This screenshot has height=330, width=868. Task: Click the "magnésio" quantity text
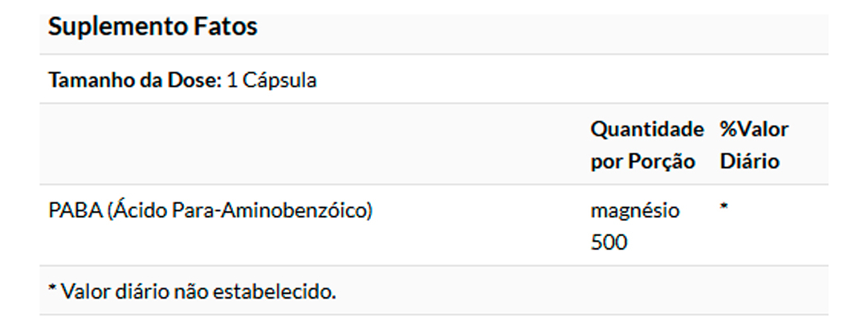[x=634, y=211]
